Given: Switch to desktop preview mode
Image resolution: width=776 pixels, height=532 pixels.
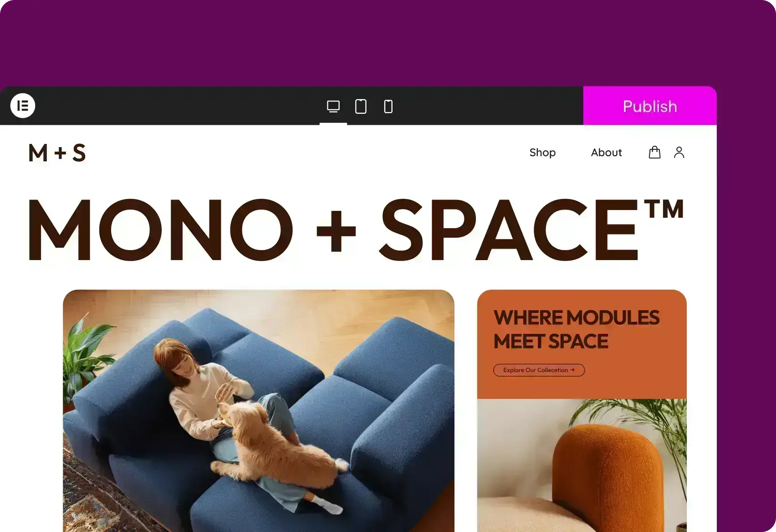Looking at the screenshot, I should (333, 107).
